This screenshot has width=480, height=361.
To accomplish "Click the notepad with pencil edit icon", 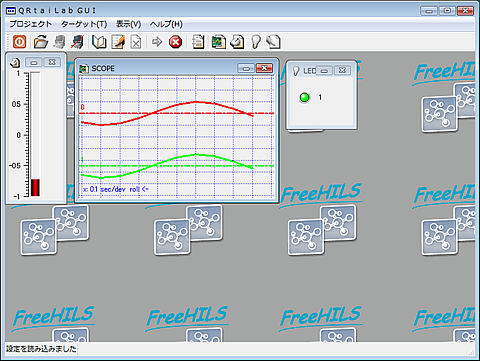I will (x=118, y=42).
